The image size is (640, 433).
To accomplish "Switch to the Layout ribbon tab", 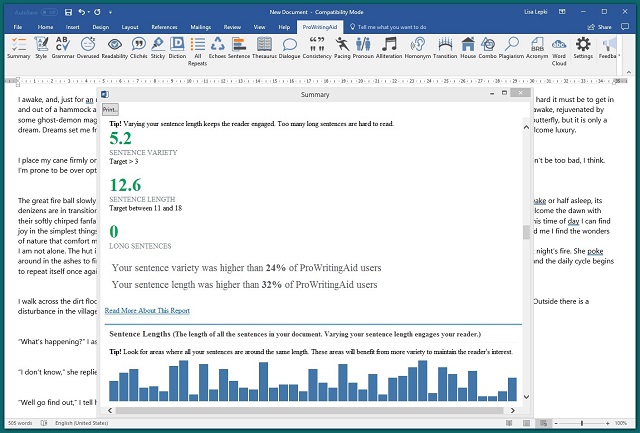I will click(x=130, y=27).
